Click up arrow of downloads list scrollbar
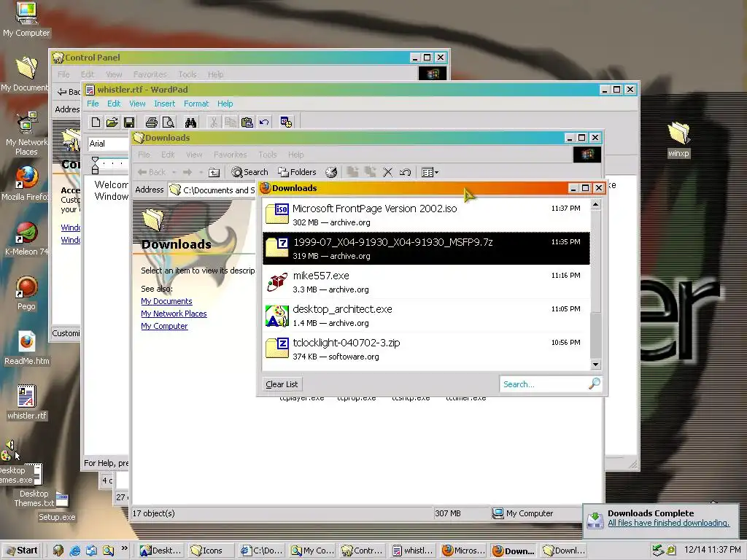This screenshot has height=560, width=747. pos(595,205)
